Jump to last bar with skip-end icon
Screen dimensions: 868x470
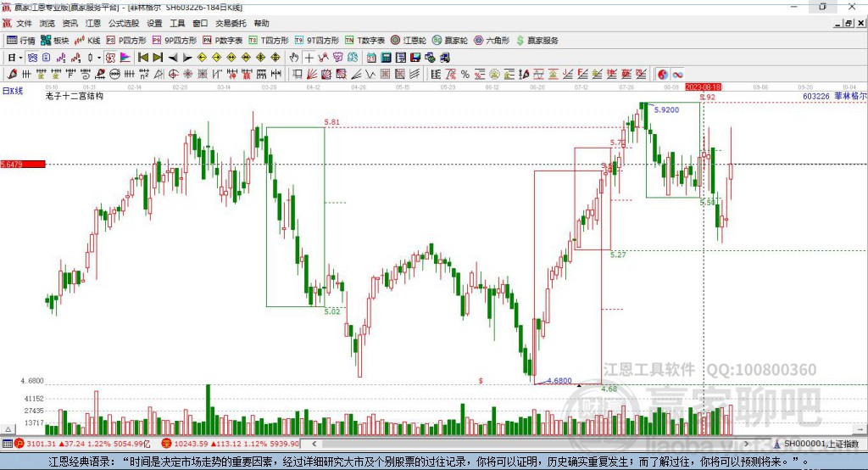click(158, 58)
